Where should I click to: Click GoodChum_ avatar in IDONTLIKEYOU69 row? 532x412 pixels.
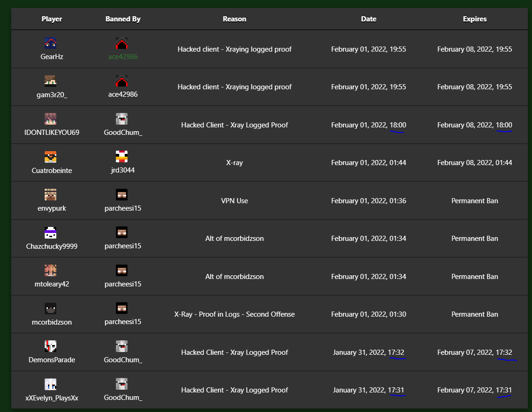(x=122, y=119)
